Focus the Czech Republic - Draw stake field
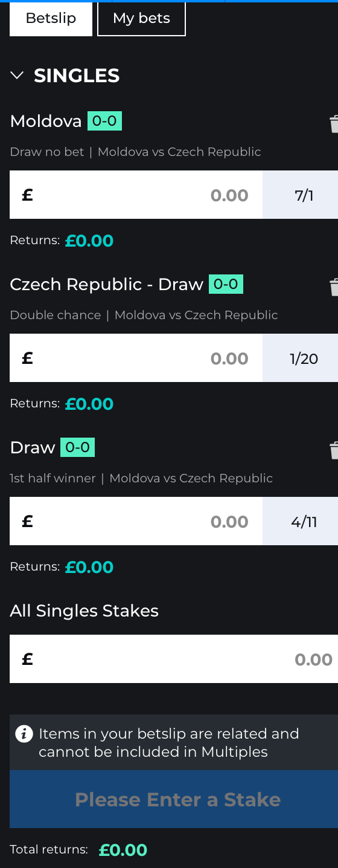338x868 pixels. [x=136, y=358]
